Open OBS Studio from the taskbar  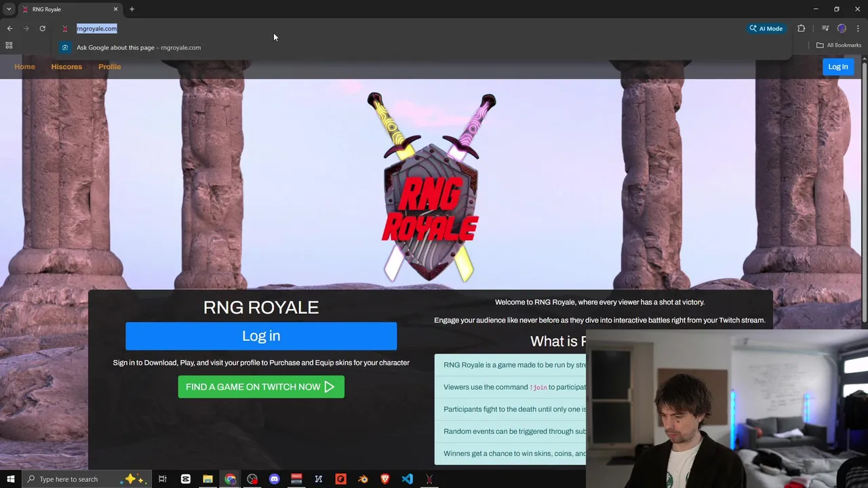pyautogui.click(x=252, y=479)
